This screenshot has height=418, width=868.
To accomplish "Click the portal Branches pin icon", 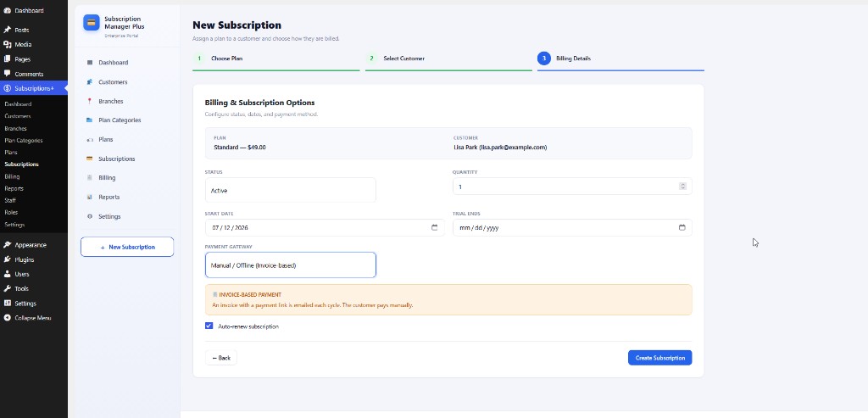I will coord(90,101).
